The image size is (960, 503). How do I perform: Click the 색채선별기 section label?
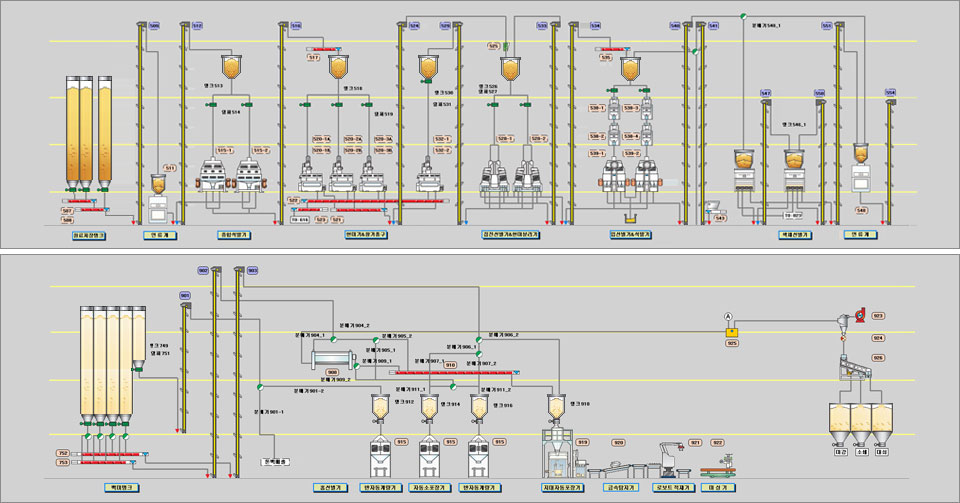click(793, 235)
